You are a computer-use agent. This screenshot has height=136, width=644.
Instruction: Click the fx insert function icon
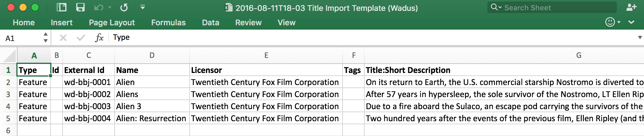tap(99, 38)
